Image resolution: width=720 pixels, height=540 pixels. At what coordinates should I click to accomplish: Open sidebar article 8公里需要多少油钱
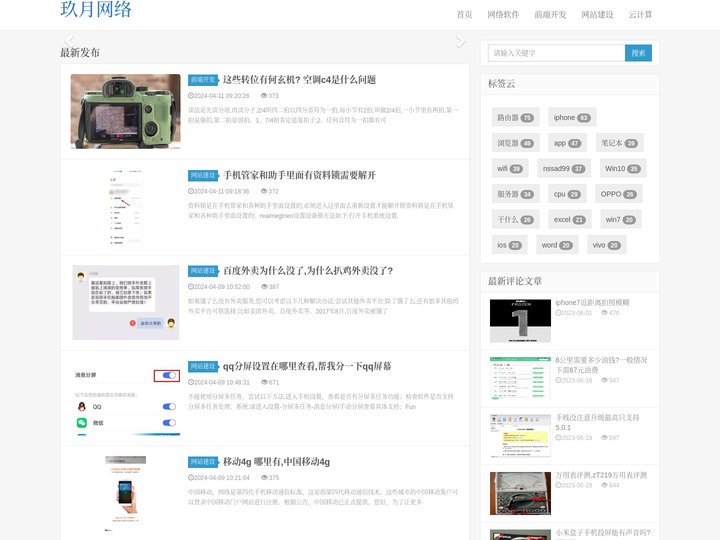tap(601, 365)
